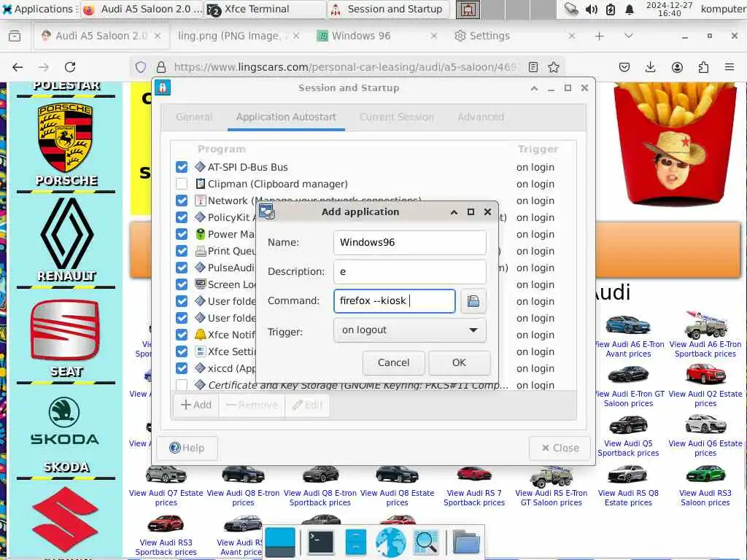Click into the Name field containing Windows96
Screen dimensions: 747x560
pyautogui.click(x=410, y=242)
